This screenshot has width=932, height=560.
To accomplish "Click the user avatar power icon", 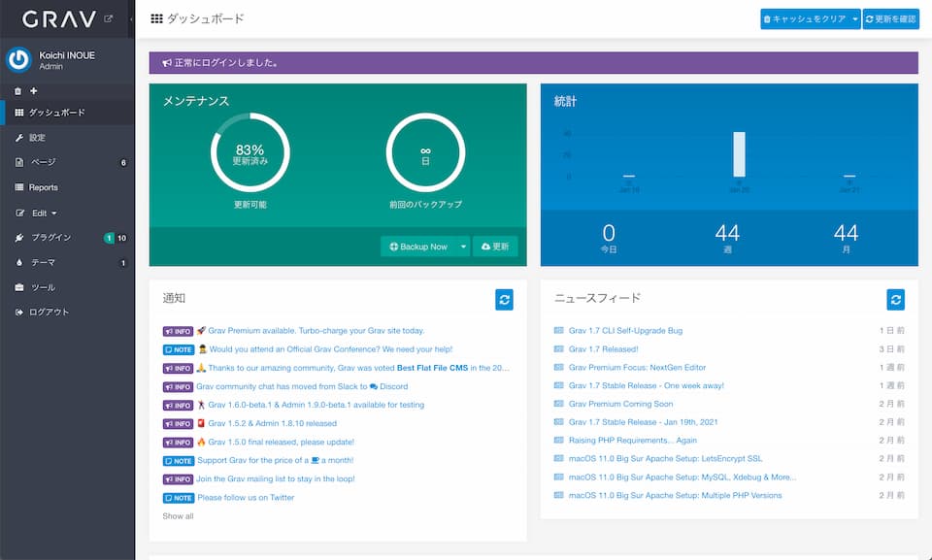I will pyautogui.click(x=19, y=59).
